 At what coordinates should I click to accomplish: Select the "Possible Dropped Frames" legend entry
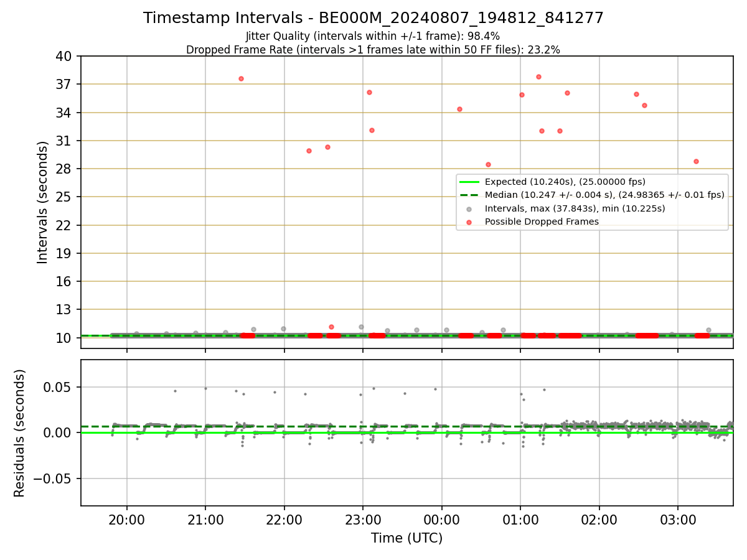point(542,222)
